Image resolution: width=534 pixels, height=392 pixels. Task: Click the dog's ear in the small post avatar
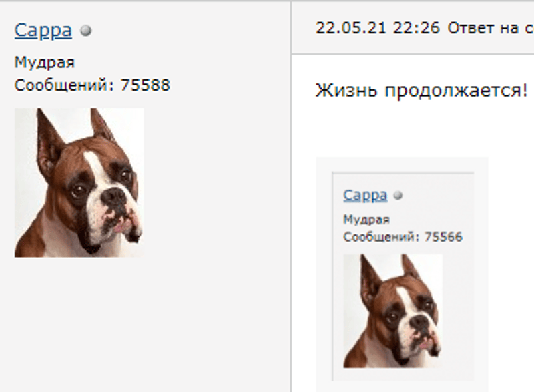(369, 280)
